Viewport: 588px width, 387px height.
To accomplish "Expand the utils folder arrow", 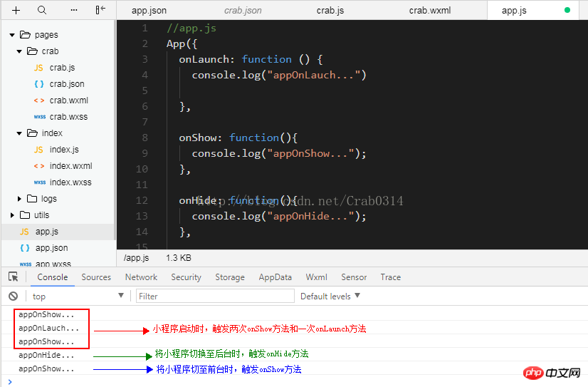I will coord(12,215).
